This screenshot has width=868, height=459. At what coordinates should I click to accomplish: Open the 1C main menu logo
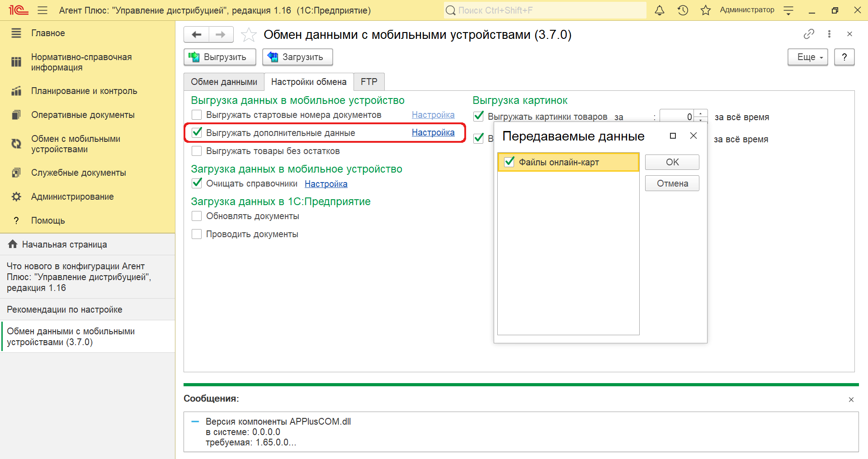(x=18, y=10)
